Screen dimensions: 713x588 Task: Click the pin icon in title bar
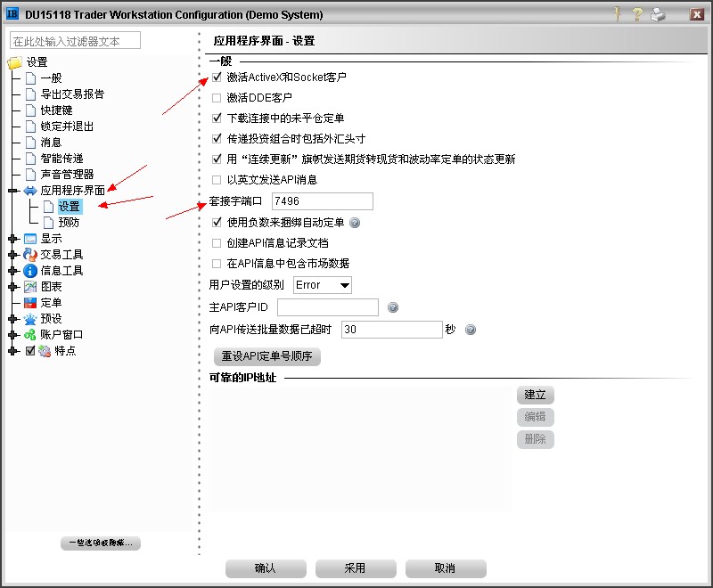point(618,13)
